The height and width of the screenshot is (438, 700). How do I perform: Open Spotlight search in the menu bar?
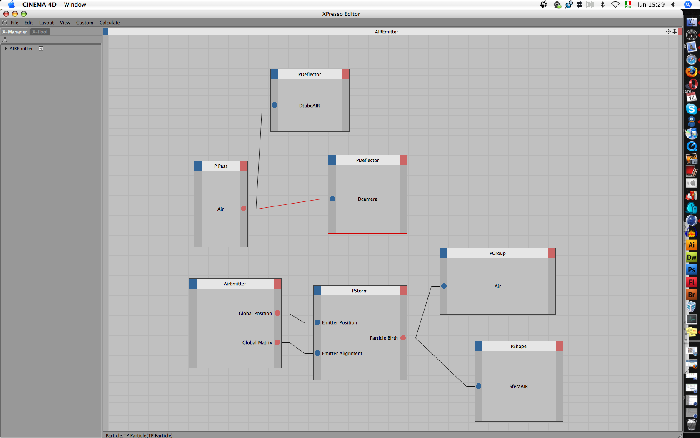pos(688,4)
